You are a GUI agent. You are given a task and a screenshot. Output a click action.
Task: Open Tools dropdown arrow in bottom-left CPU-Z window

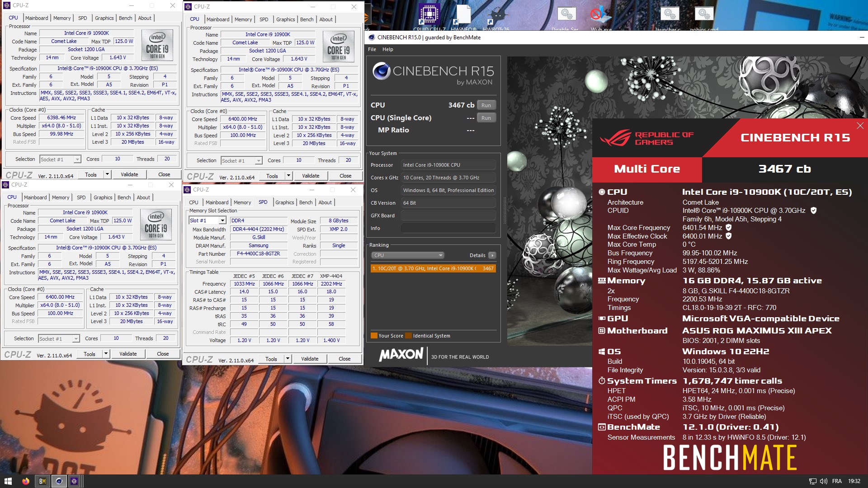point(106,354)
